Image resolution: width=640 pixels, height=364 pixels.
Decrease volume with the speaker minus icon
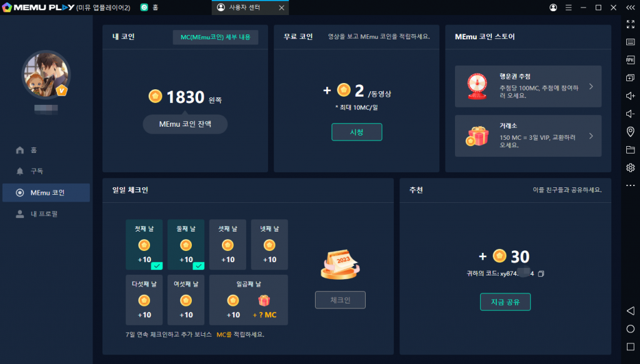(x=630, y=114)
